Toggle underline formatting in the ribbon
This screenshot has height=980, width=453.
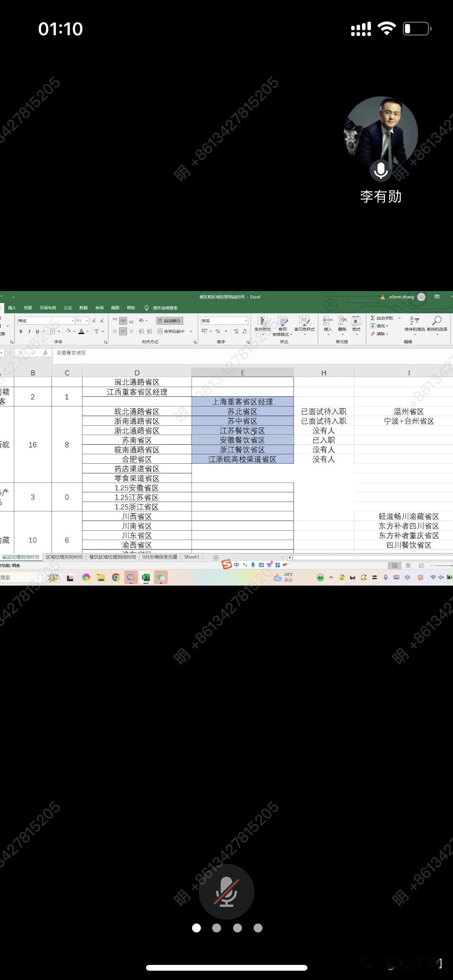pyautogui.click(x=38, y=331)
